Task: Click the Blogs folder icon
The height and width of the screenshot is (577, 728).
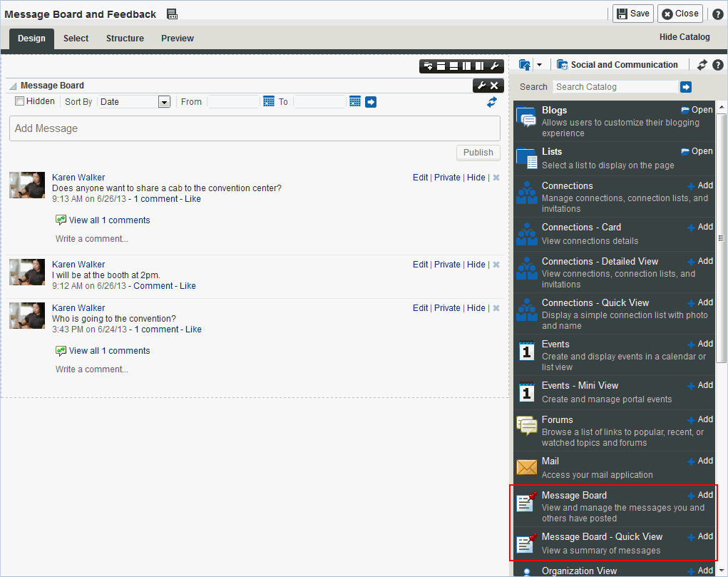Action: (526, 116)
